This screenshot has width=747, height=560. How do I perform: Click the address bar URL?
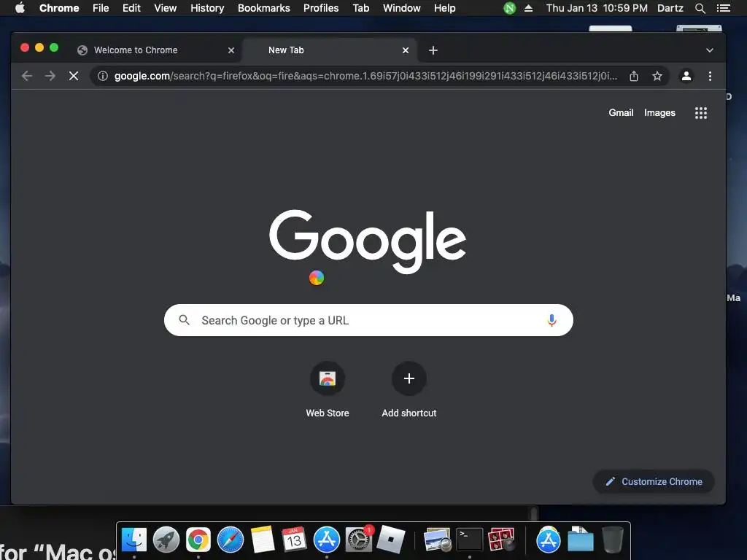tap(365, 76)
